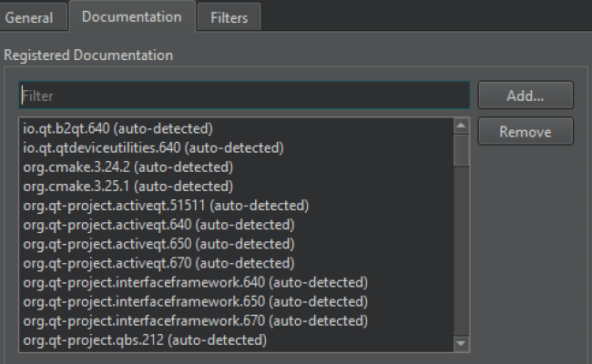
Task: Select org.qt-project.interfaceframework.670 entry
Action: pyautogui.click(x=237, y=321)
